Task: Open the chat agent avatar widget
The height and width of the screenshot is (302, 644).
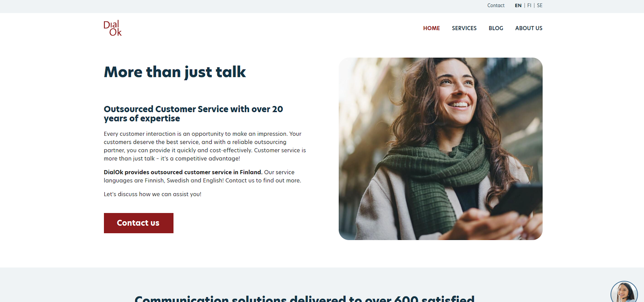Action: pyautogui.click(x=624, y=292)
